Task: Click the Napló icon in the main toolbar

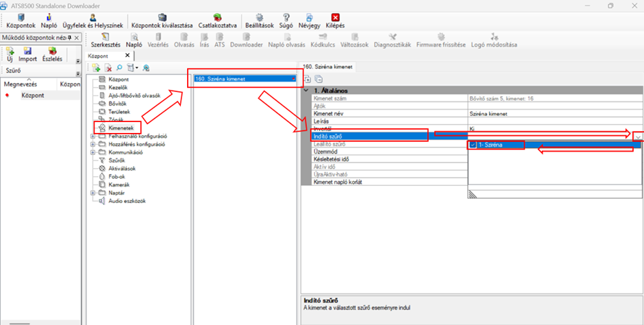Action: (49, 17)
